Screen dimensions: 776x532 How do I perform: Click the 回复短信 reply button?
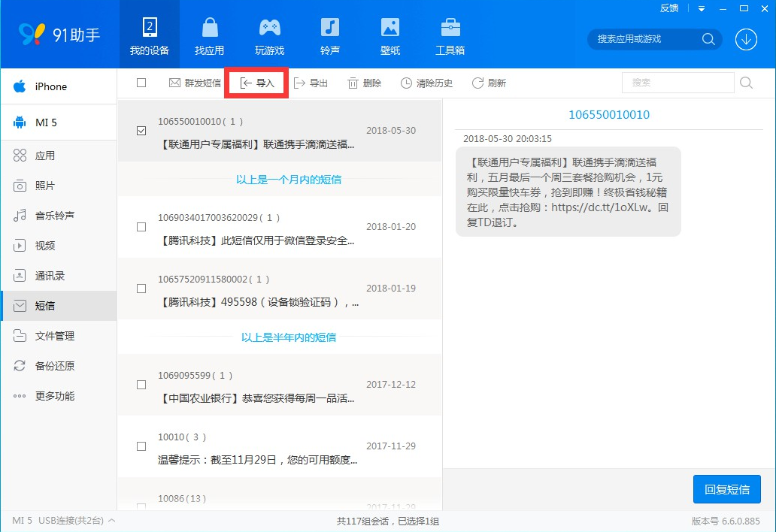(726, 489)
